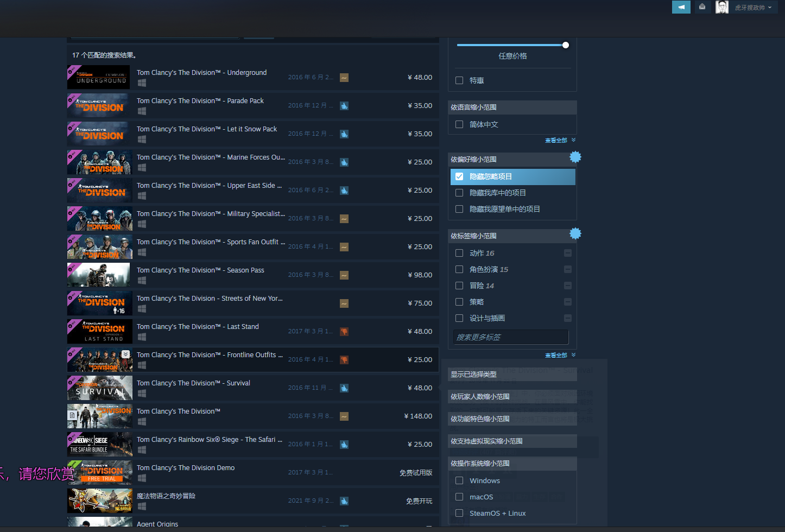Check 隐藏我愿望单中的项目
785x532 pixels.
pos(459,209)
